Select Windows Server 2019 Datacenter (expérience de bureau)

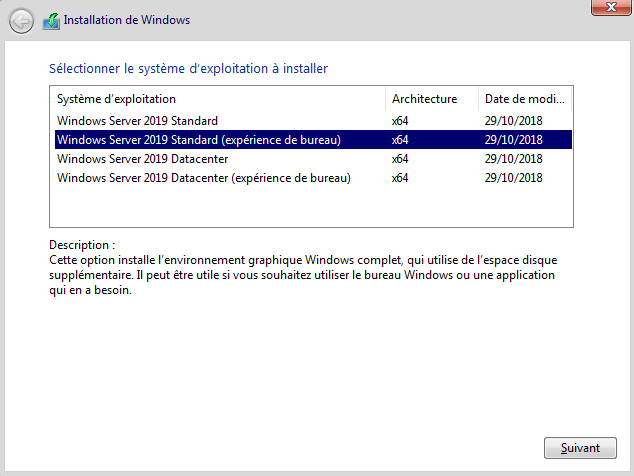[x=204, y=178]
